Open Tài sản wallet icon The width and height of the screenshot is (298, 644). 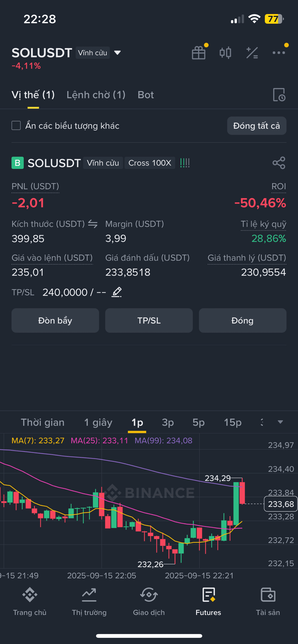[268, 601]
